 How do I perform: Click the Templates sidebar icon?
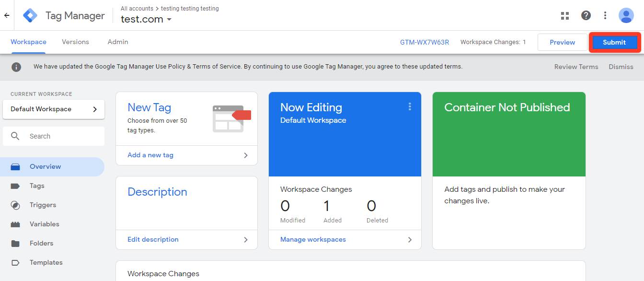[x=15, y=263]
